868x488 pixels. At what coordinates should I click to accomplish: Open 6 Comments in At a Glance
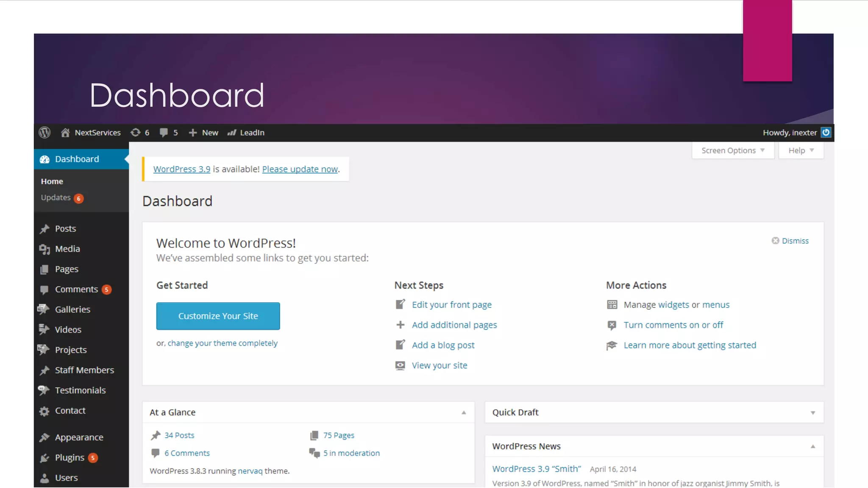pos(187,453)
